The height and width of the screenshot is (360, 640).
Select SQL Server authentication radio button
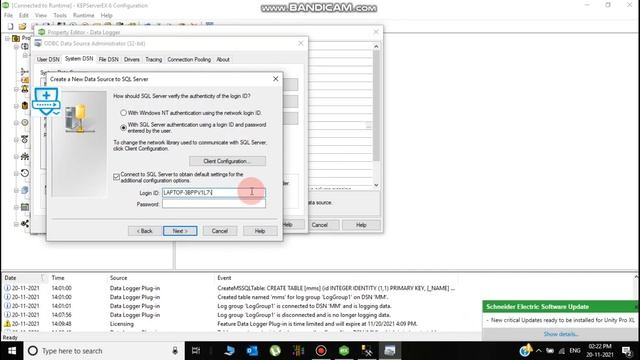(x=123, y=128)
